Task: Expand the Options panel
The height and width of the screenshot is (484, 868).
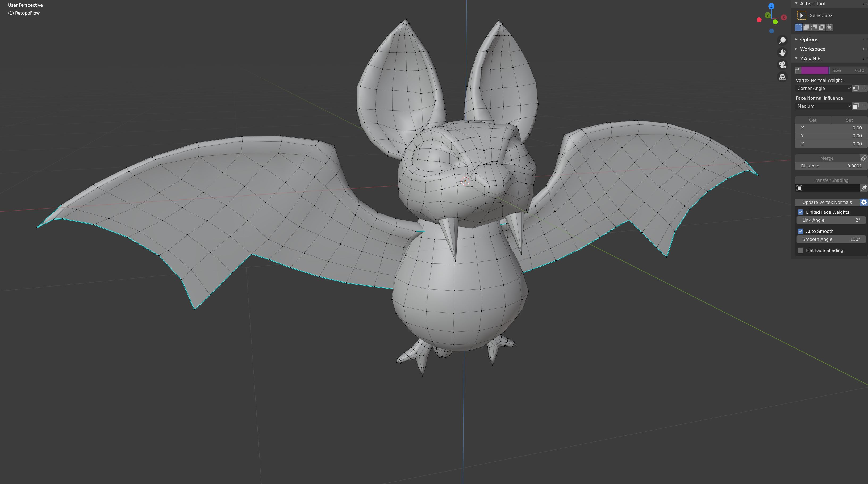Action: tap(796, 39)
